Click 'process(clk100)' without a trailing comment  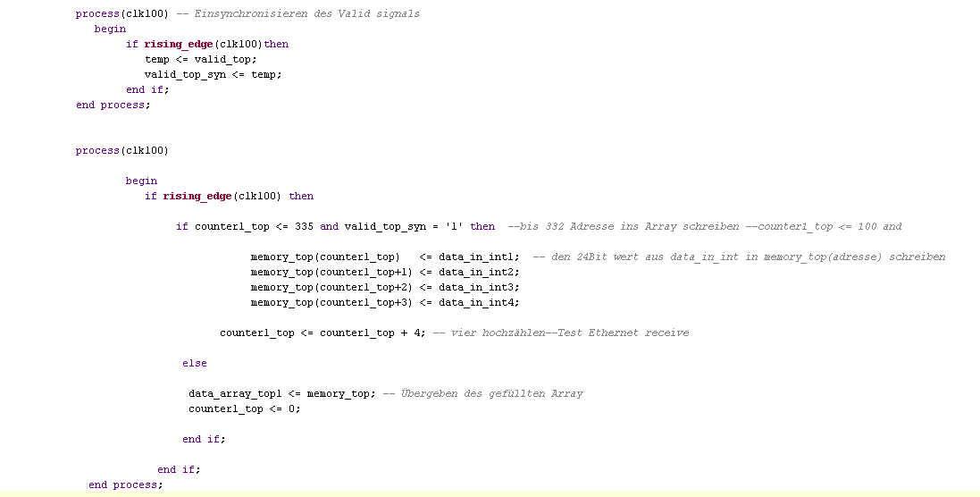coord(121,151)
